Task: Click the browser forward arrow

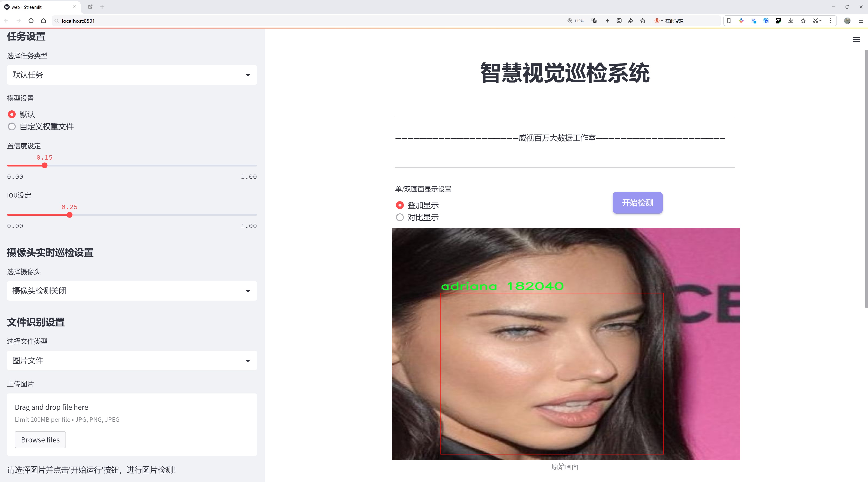Action: (19, 21)
